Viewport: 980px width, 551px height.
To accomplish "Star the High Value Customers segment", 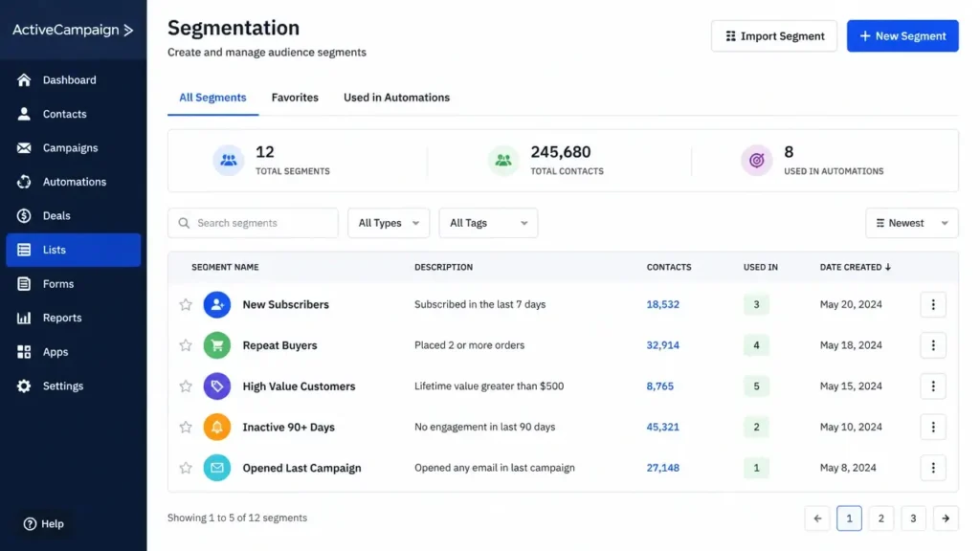I will (186, 386).
